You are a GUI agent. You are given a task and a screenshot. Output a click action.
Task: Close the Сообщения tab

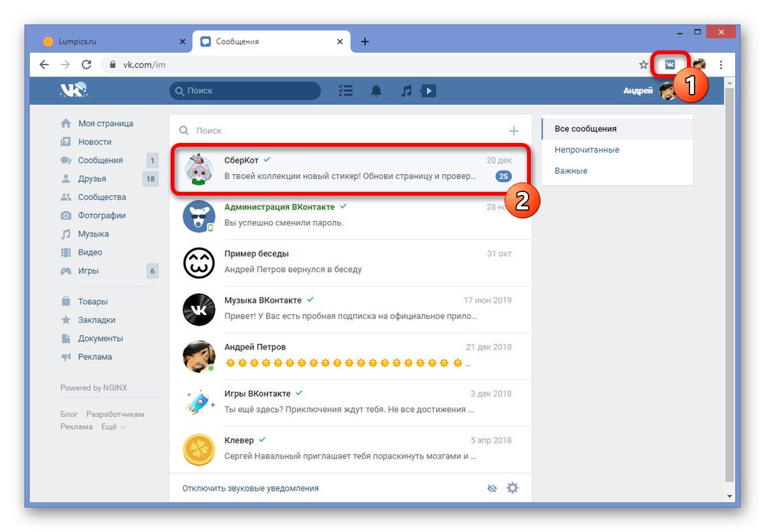tap(340, 41)
